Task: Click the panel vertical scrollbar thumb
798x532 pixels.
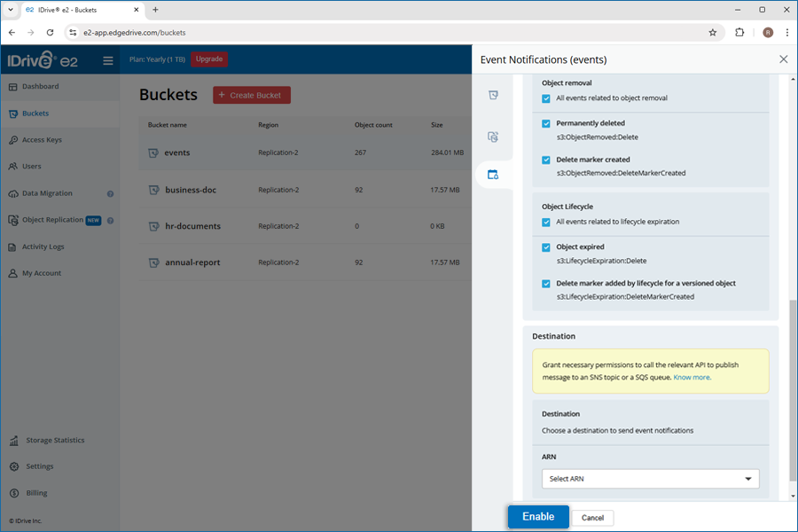Action: tap(793, 390)
